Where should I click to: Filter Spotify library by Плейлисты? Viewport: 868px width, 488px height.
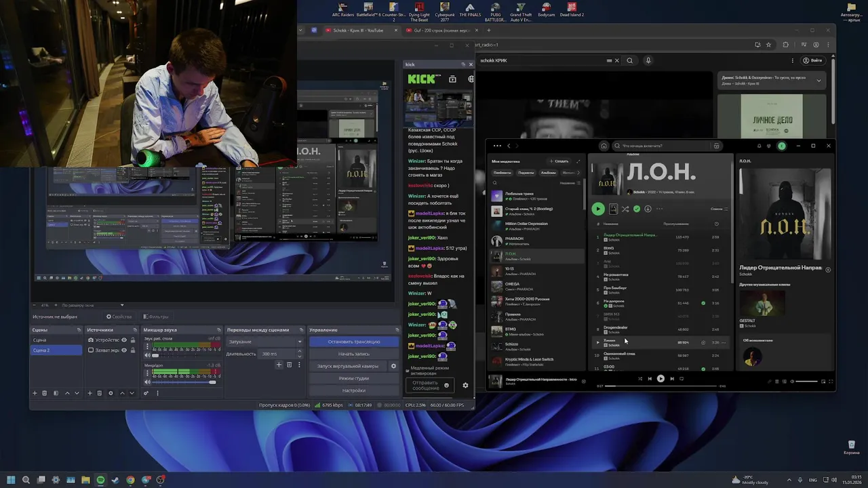click(501, 173)
